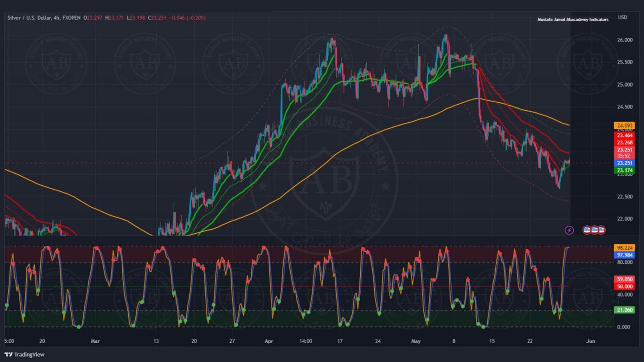Click the blue 23.251 price tag

coord(625,163)
